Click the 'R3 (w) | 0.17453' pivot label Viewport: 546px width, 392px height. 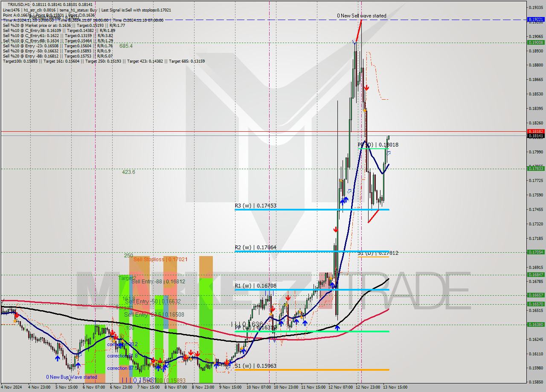pos(256,206)
